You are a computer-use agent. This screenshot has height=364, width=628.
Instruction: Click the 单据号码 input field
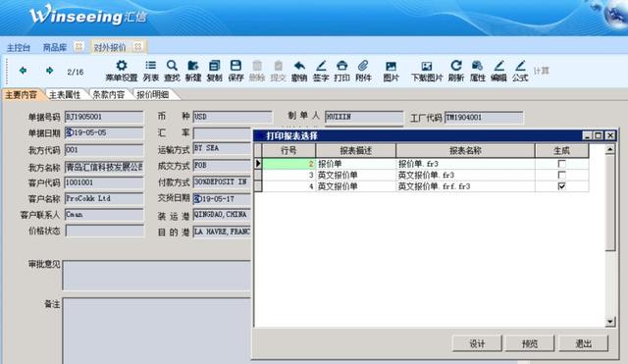[104, 117]
